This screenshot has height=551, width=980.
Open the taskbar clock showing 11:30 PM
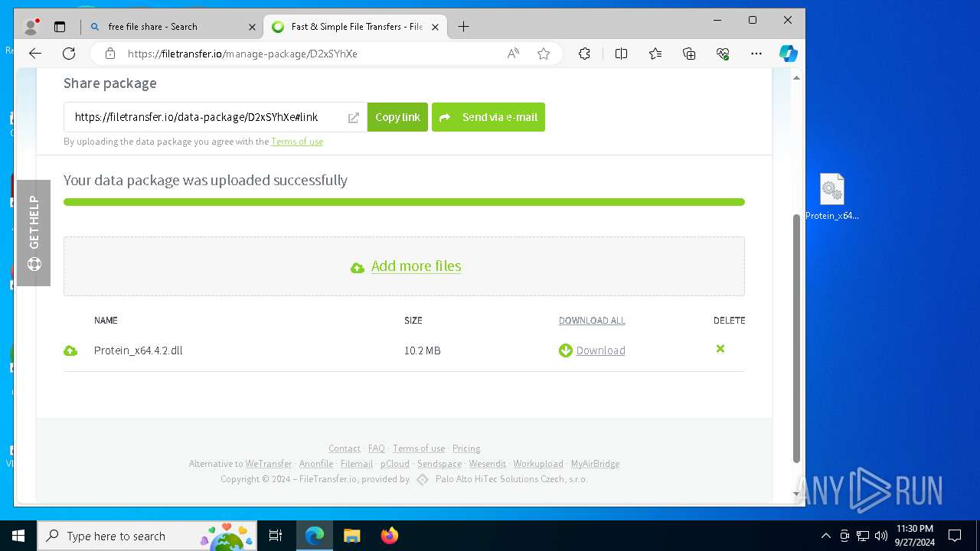click(915, 536)
